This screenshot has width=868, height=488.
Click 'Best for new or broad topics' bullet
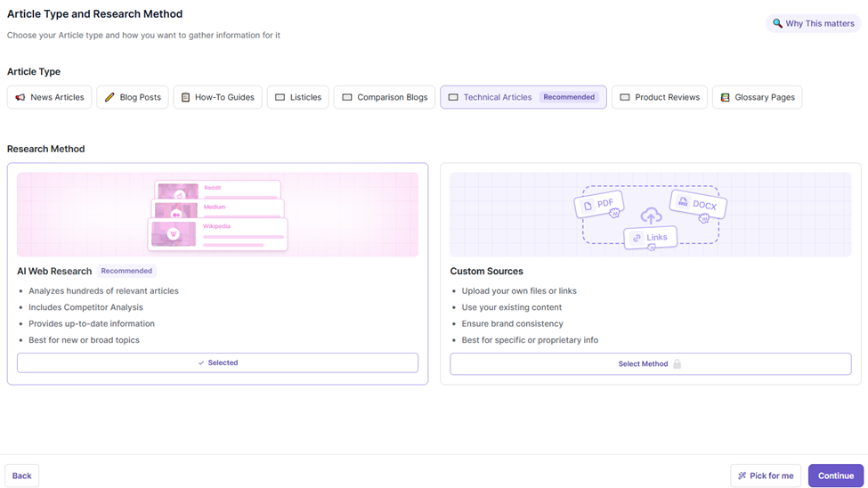85,340
